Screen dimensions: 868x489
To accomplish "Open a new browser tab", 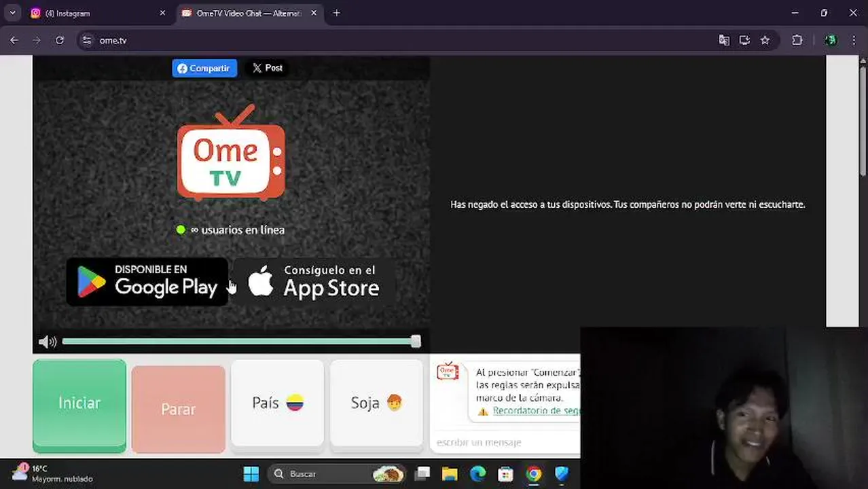I will tap(336, 13).
